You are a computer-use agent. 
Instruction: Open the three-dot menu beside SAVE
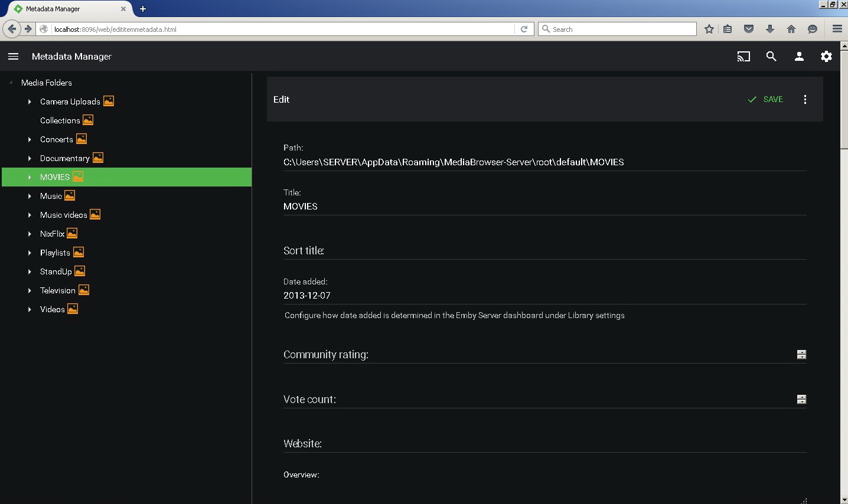click(805, 99)
